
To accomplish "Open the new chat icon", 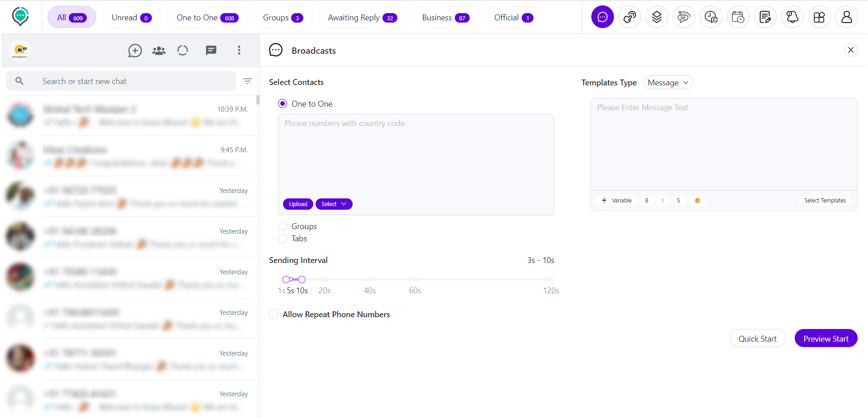I will point(135,51).
